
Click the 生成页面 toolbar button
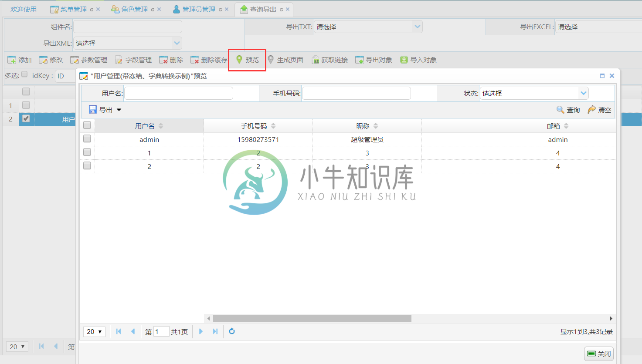pos(285,60)
